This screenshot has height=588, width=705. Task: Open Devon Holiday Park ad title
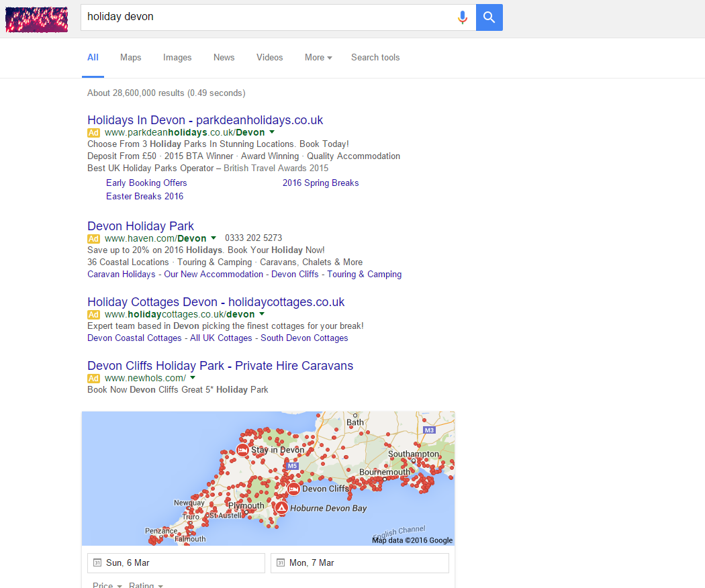tap(141, 226)
